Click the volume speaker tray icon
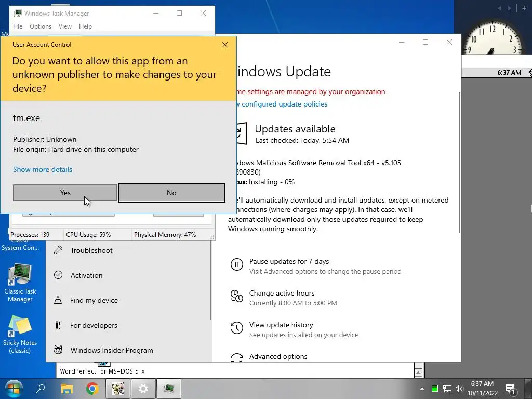This screenshot has width=532, height=399. click(459, 389)
